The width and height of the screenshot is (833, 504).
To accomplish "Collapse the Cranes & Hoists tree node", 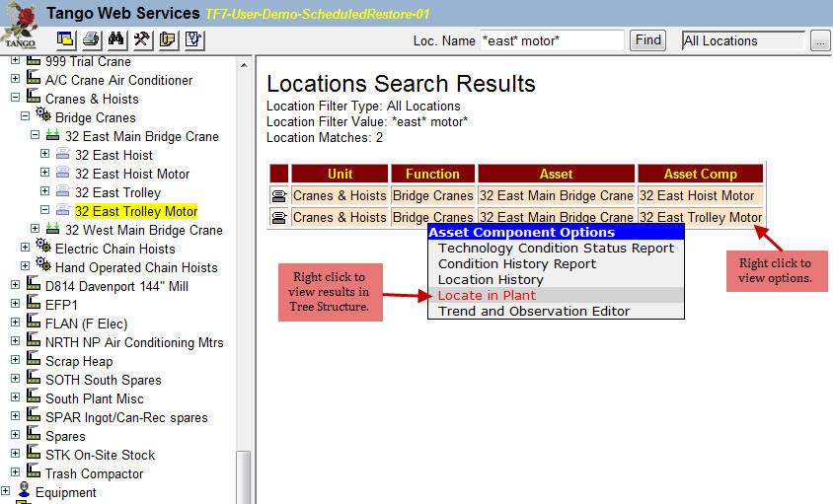I will coord(16,99).
